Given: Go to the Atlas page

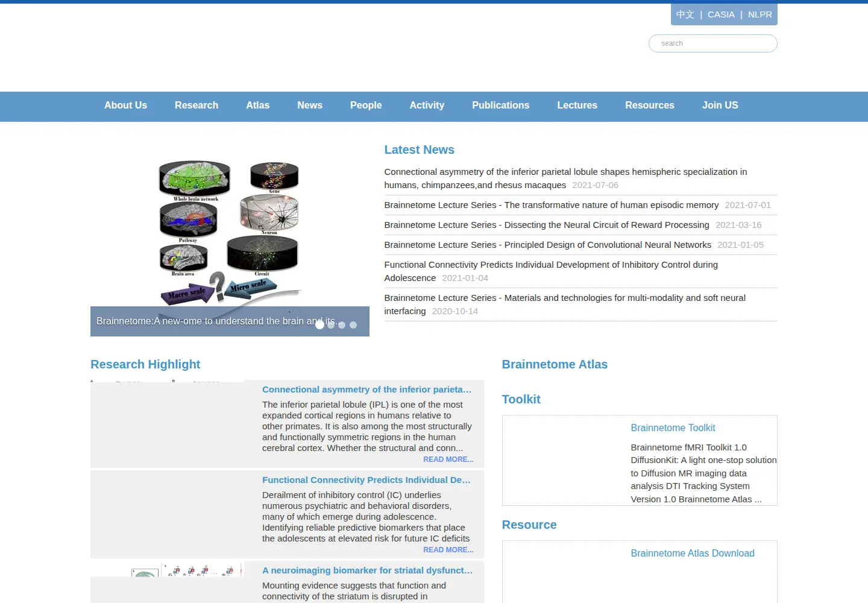Looking at the screenshot, I should tap(257, 105).
